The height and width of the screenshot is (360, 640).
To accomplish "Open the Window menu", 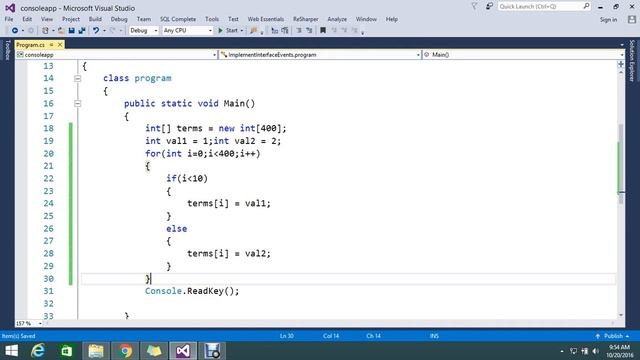I will [366, 19].
